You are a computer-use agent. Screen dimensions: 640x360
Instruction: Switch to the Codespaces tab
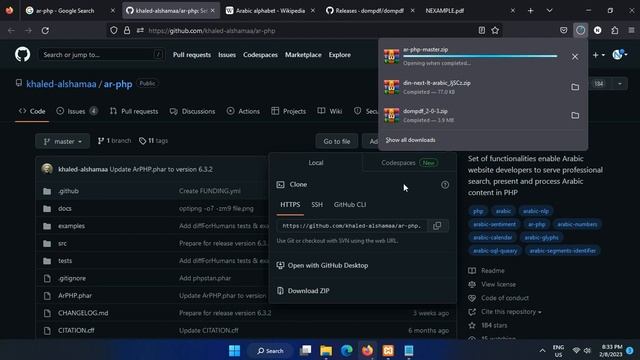coord(409,163)
